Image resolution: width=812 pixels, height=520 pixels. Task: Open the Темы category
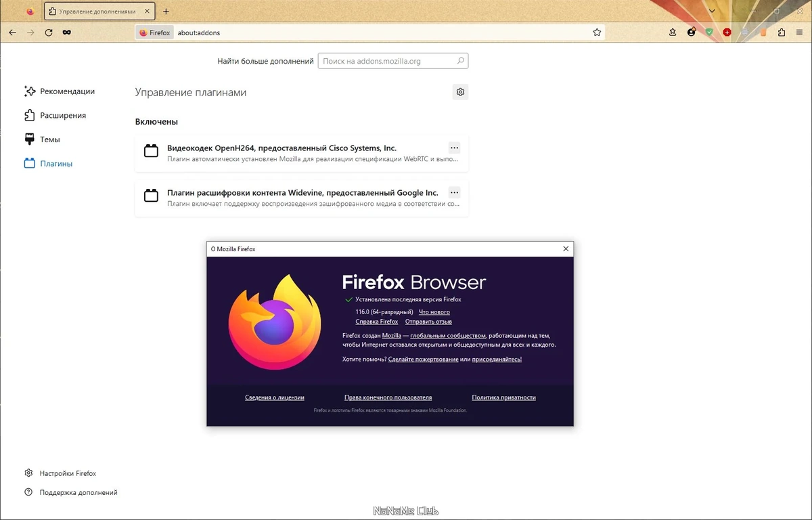tap(42, 139)
